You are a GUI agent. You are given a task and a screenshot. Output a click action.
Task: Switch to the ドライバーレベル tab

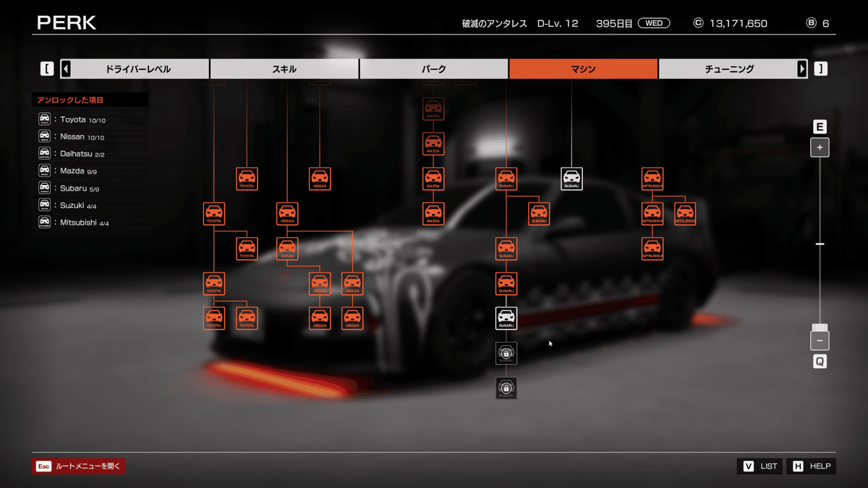point(138,69)
